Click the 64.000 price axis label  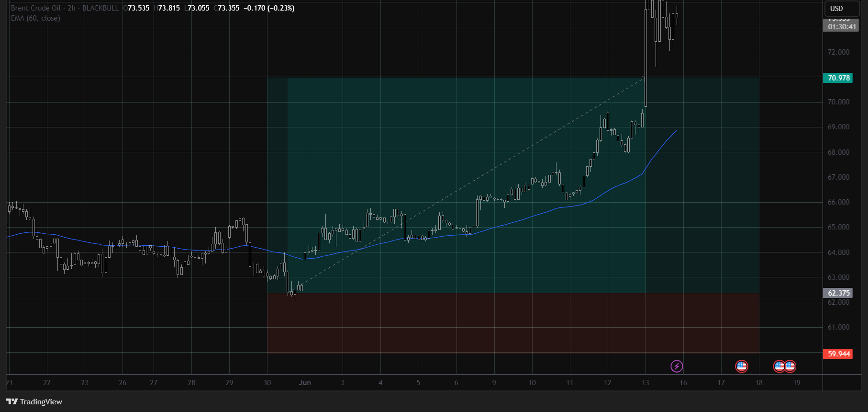pos(838,252)
